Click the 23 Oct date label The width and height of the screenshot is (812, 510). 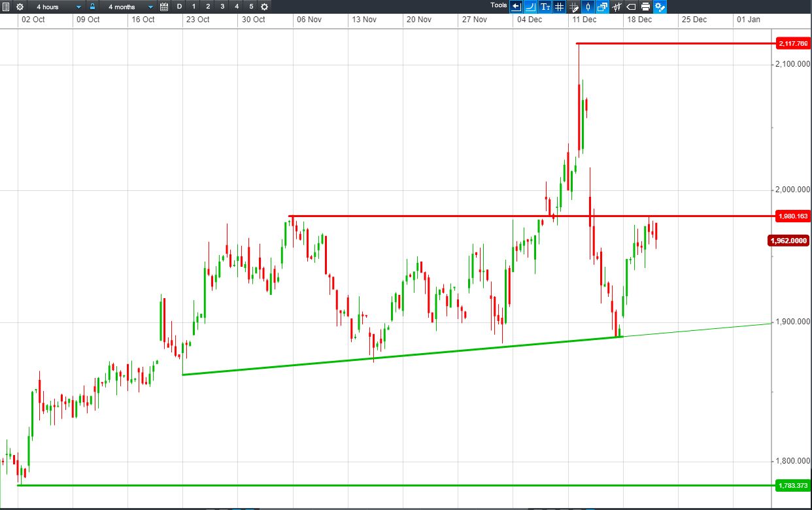(x=197, y=20)
